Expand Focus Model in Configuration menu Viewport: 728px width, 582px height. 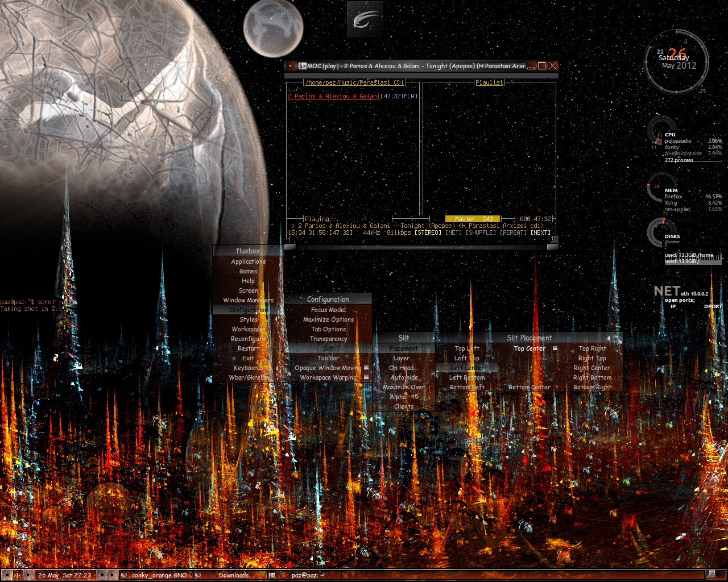pyautogui.click(x=328, y=310)
